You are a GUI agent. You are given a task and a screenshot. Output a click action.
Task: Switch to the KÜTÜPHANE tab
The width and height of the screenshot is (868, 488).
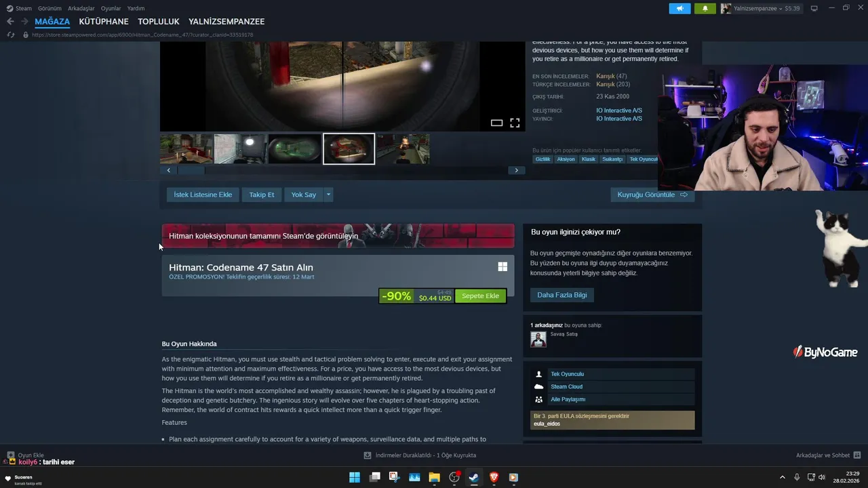click(x=104, y=22)
